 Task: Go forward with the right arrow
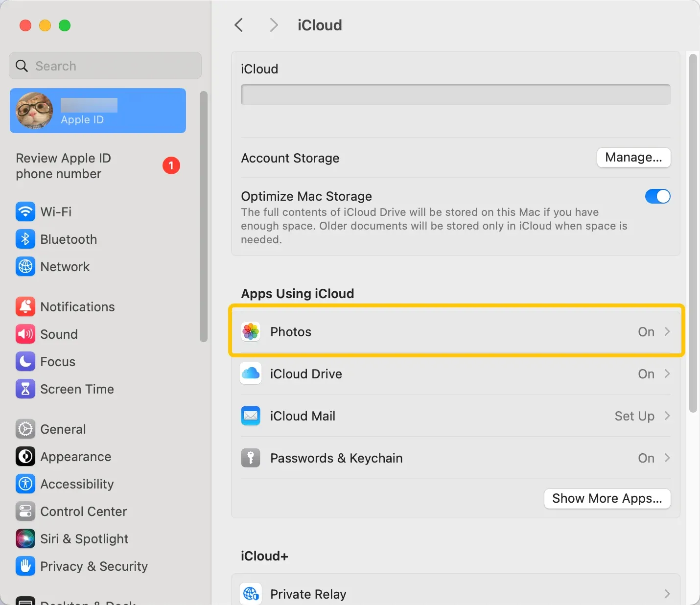tap(274, 25)
